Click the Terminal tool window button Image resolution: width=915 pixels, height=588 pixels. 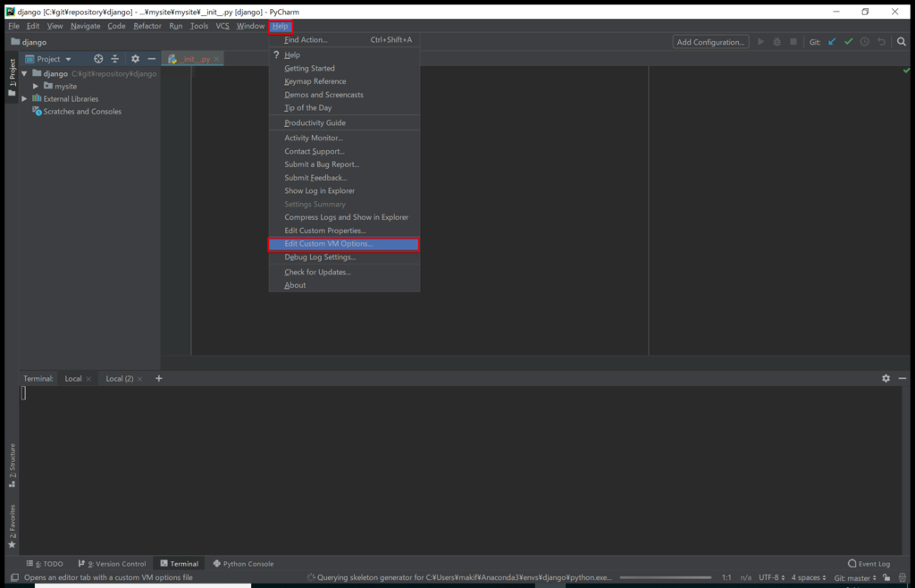point(179,564)
